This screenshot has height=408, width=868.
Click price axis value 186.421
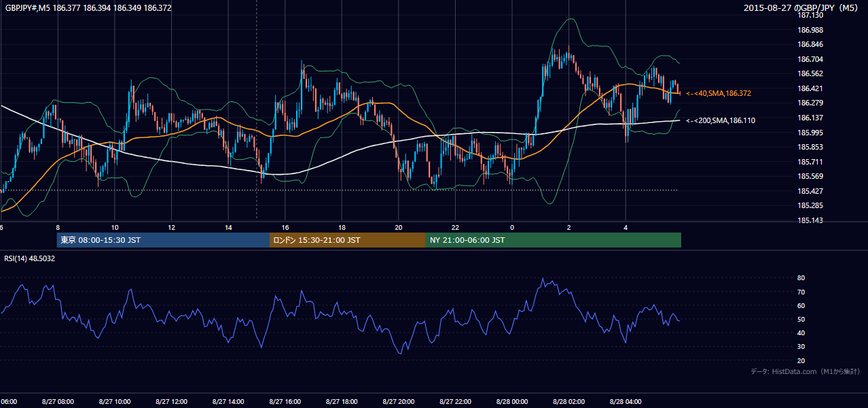pyautogui.click(x=811, y=88)
